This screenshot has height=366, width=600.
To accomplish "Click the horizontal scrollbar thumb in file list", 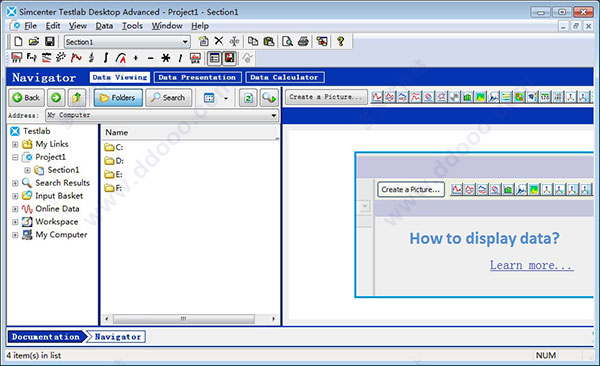I will pos(184,319).
